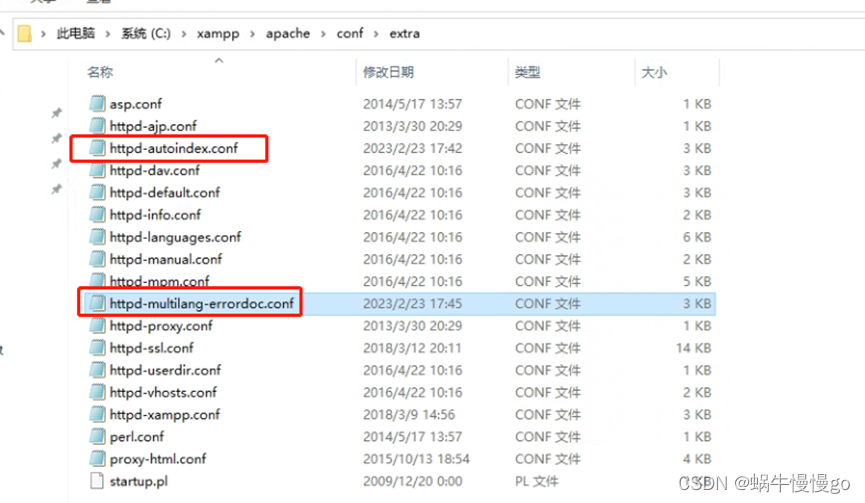This screenshot has height=503, width=865.
Task: Click the httpd-default.conf file icon
Action: pyautogui.click(x=97, y=192)
